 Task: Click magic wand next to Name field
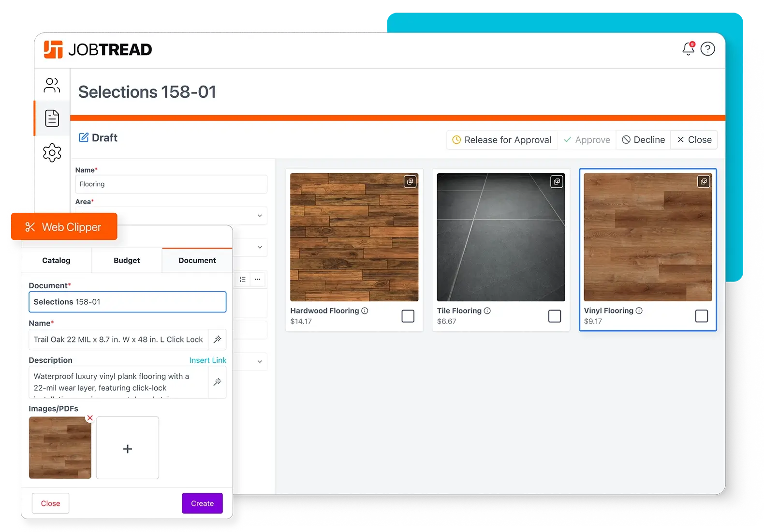point(218,340)
